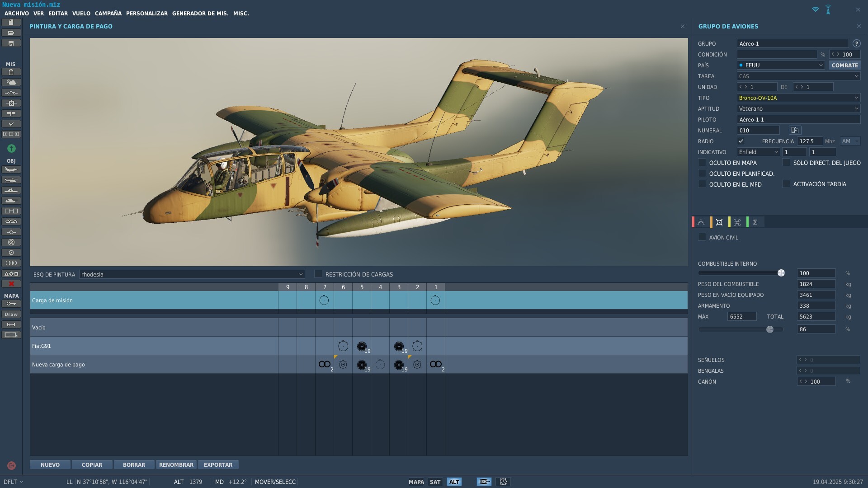The width and height of the screenshot is (868, 488).
Task: Click the PILOTO name input field
Action: [798, 119]
